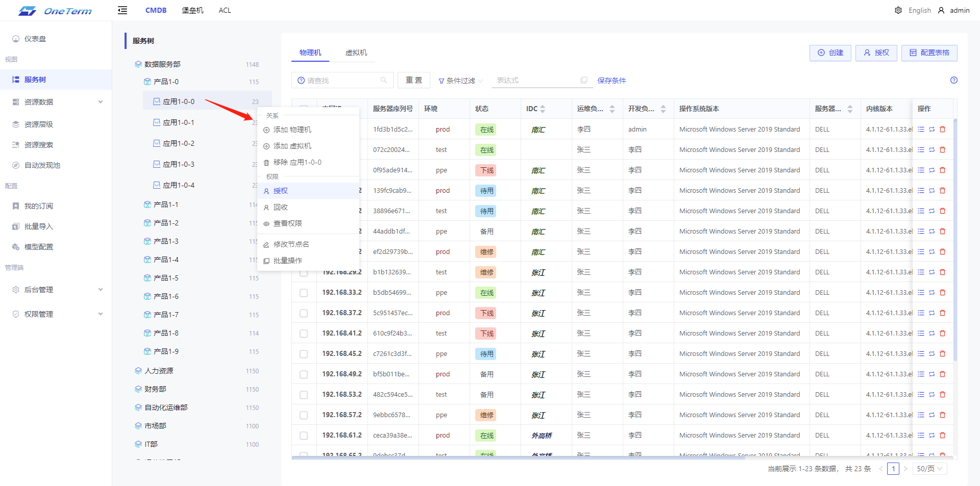Expand the 后台管理 sidebar submenu
Screen dimensions: 980x486
pos(56,290)
